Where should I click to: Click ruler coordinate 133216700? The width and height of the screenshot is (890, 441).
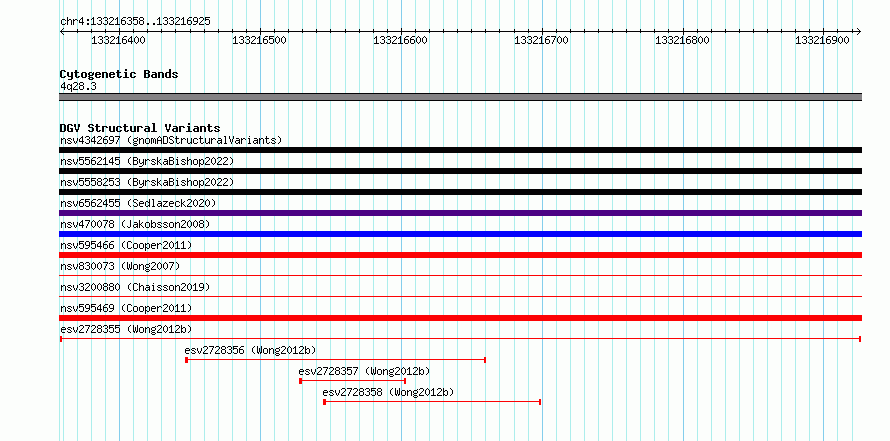click(541, 40)
